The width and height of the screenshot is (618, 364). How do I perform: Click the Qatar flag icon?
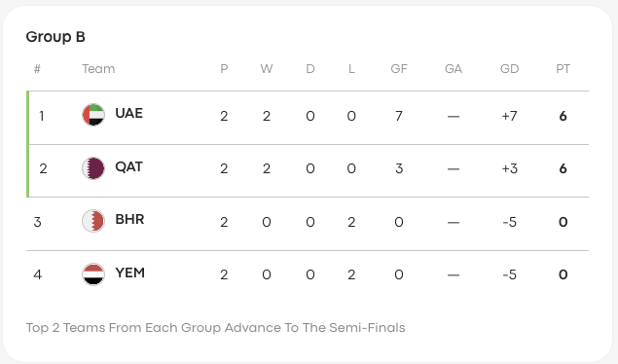pos(93,168)
